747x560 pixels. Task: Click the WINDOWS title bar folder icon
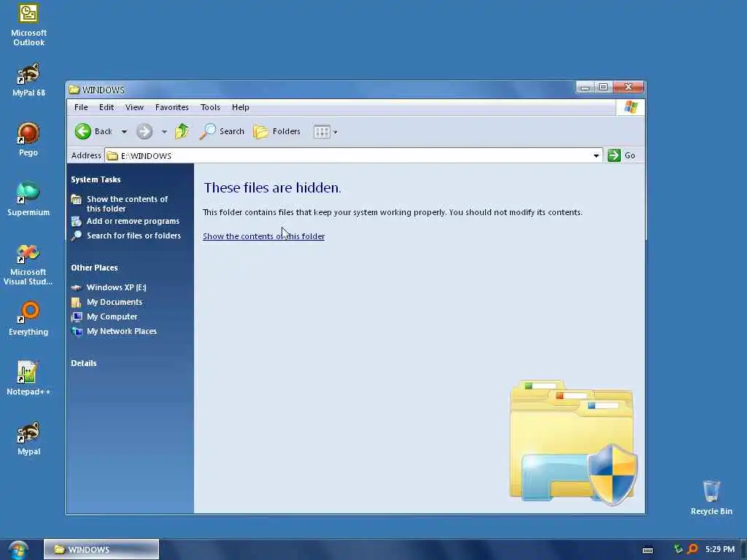(x=74, y=90)
